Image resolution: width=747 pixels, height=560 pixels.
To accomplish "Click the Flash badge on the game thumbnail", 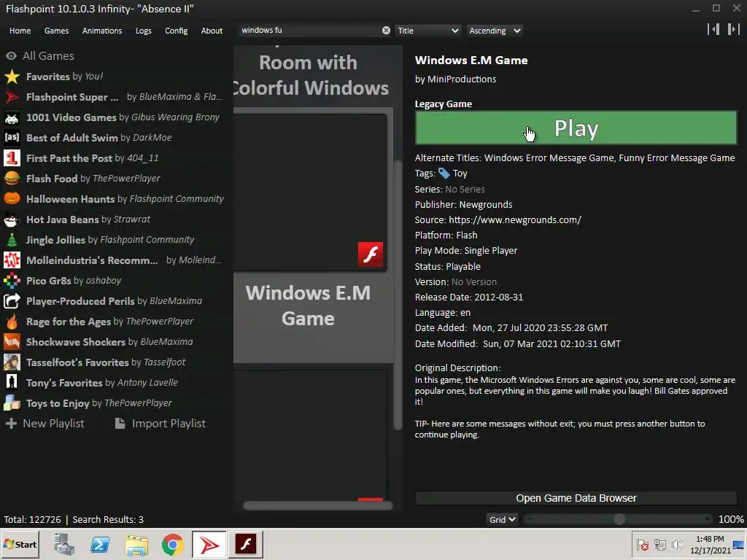I will pos(371,254).
